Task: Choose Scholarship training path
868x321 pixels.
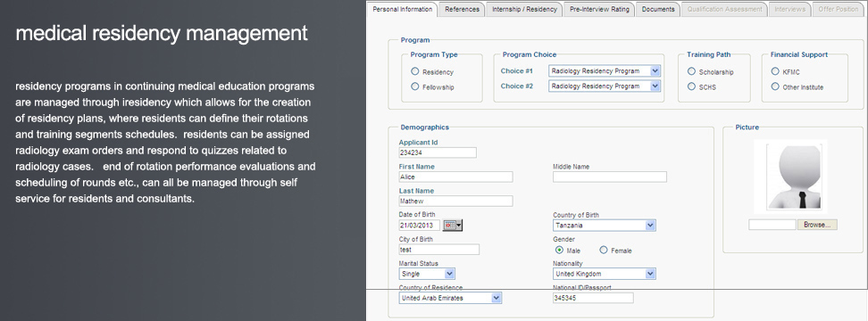Action: 691,71
